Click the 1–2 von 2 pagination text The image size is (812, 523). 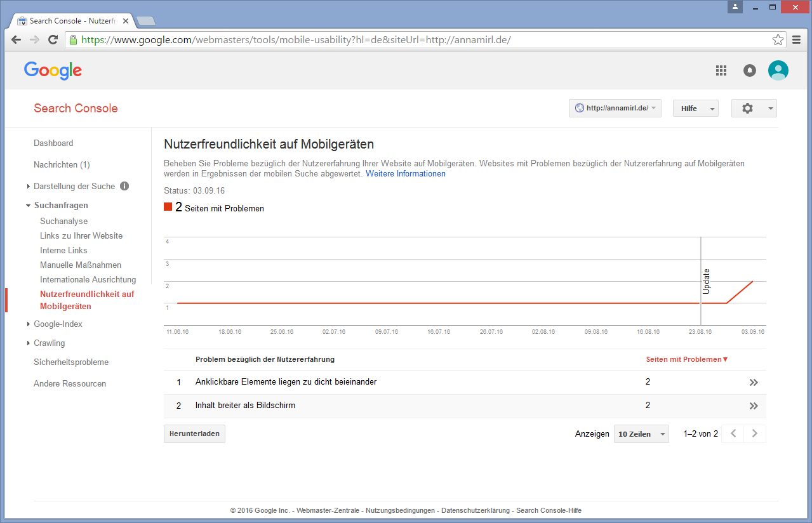point(700,434)
